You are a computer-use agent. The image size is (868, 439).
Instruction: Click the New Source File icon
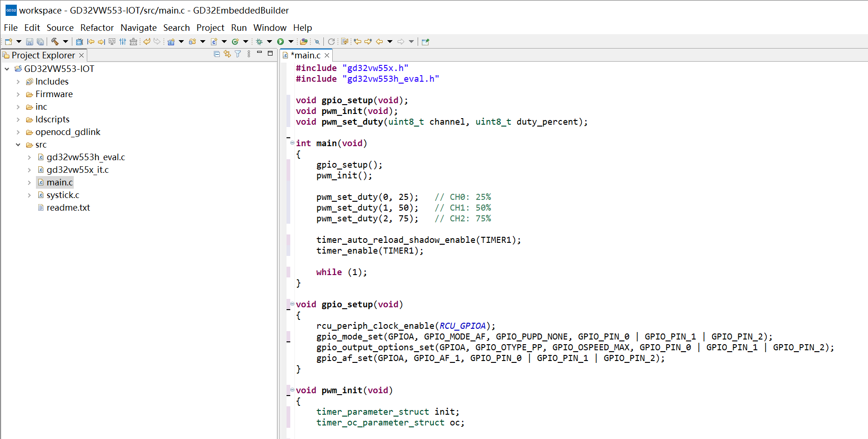[214, 42]
